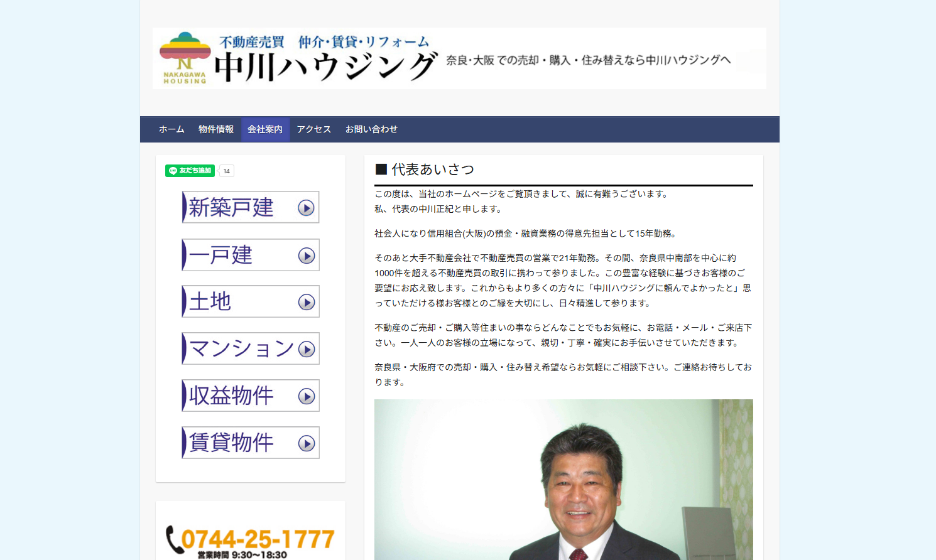Open 物件情報 in the navigation bar
Viewport: 936px width, 560px height.
point(216,129)
